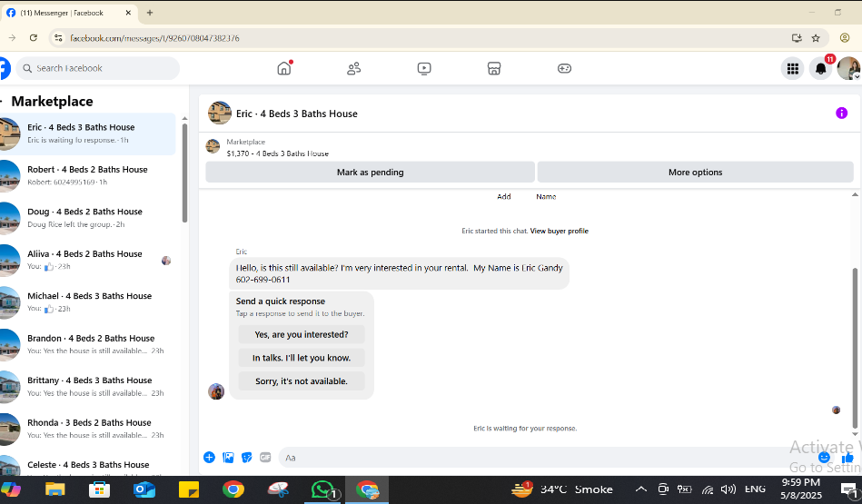Click the GIF icon in composer
Image resolution: width=862 pixels, height=504 pixels.
click(x=265, y=458)
